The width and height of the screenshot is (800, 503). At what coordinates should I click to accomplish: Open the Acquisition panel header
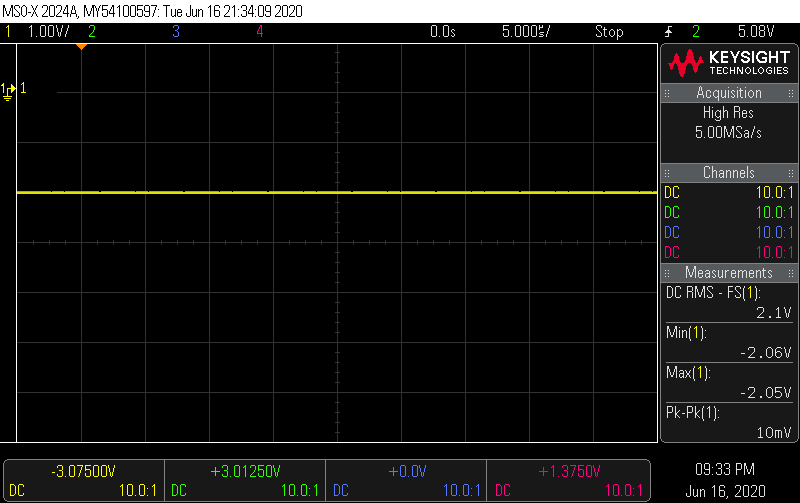[729, 93]
